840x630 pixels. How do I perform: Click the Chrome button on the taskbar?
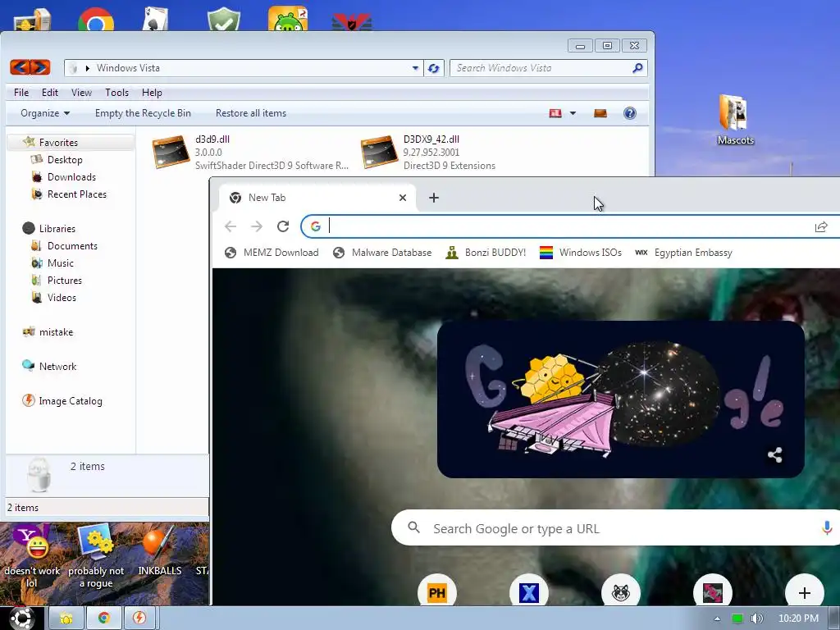(x=104, y=619)
